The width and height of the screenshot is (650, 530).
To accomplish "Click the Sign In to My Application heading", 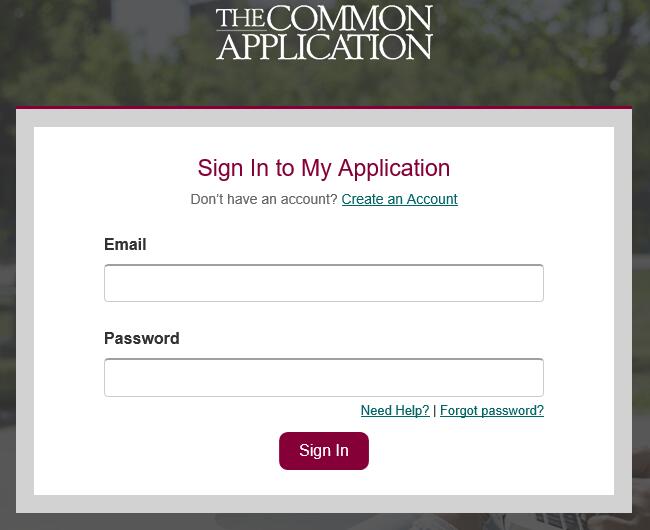I will tap(324, 168).
